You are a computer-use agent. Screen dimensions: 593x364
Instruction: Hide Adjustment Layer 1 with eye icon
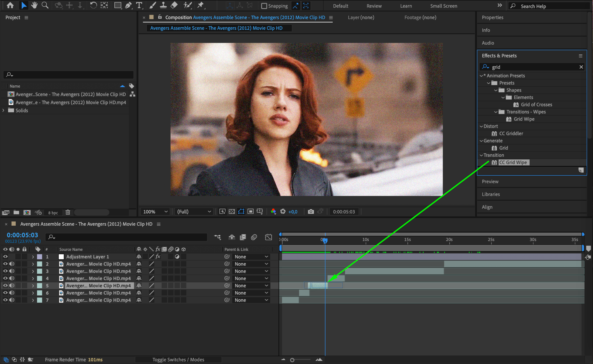tap(5, 257)
